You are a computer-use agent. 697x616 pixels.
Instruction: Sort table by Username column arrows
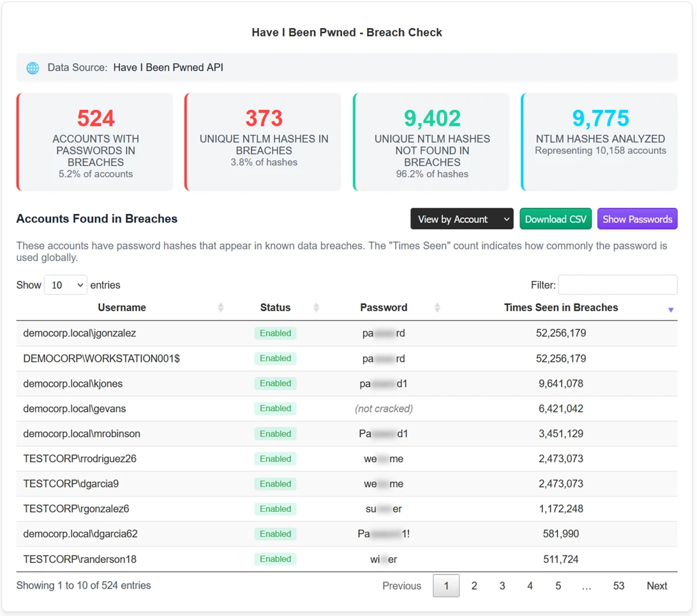[221, 308]
